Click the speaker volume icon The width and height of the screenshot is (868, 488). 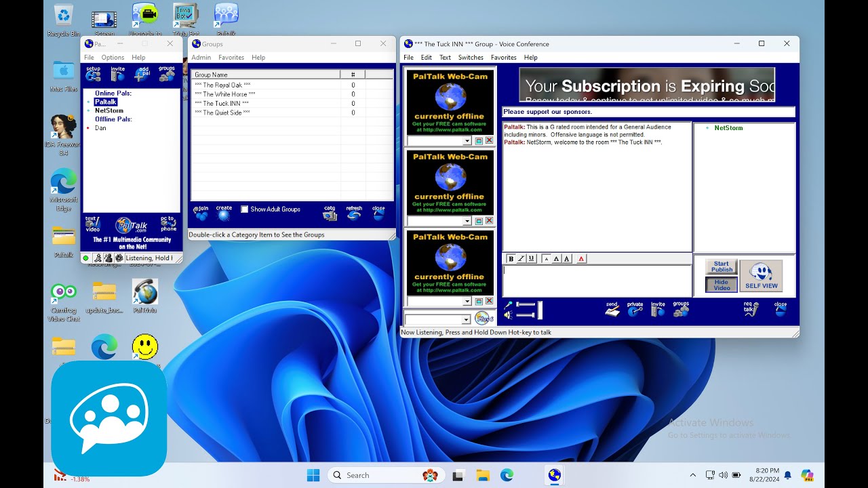(x=509, y=314)
